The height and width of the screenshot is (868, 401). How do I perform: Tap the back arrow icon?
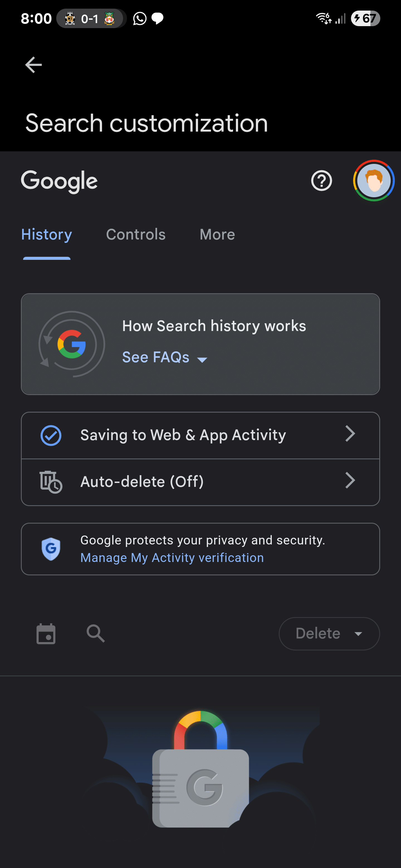[x=33, y=65]
